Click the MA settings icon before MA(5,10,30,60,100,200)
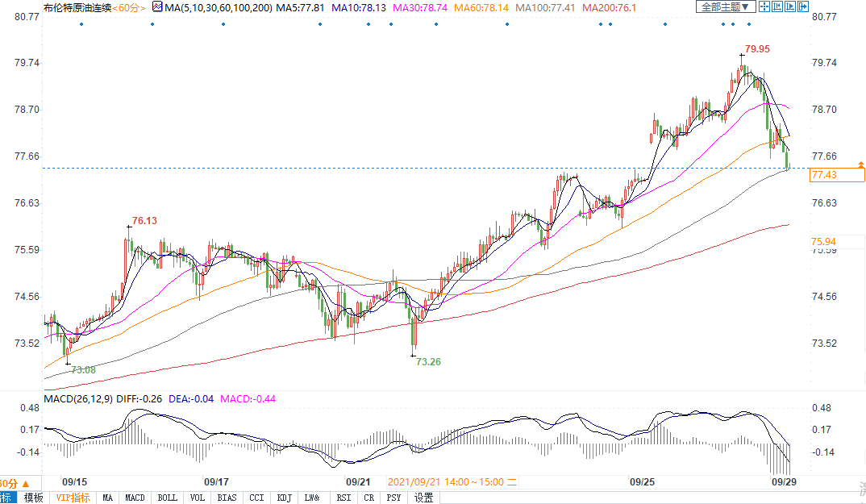This screenshot has width=866, height=504. [156, 7]
